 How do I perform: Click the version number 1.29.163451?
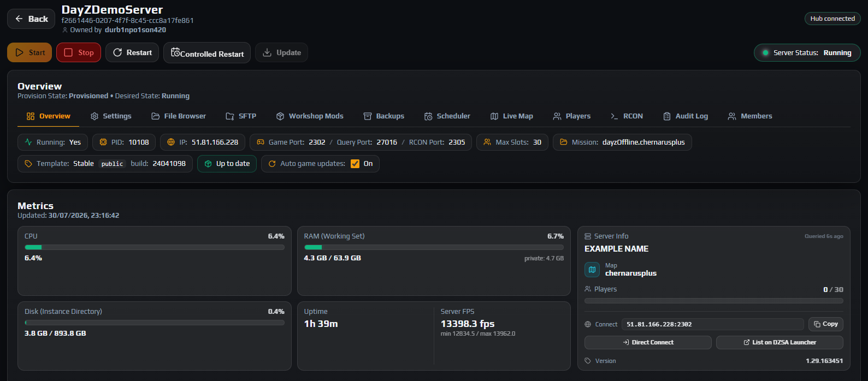coord(824,361)
